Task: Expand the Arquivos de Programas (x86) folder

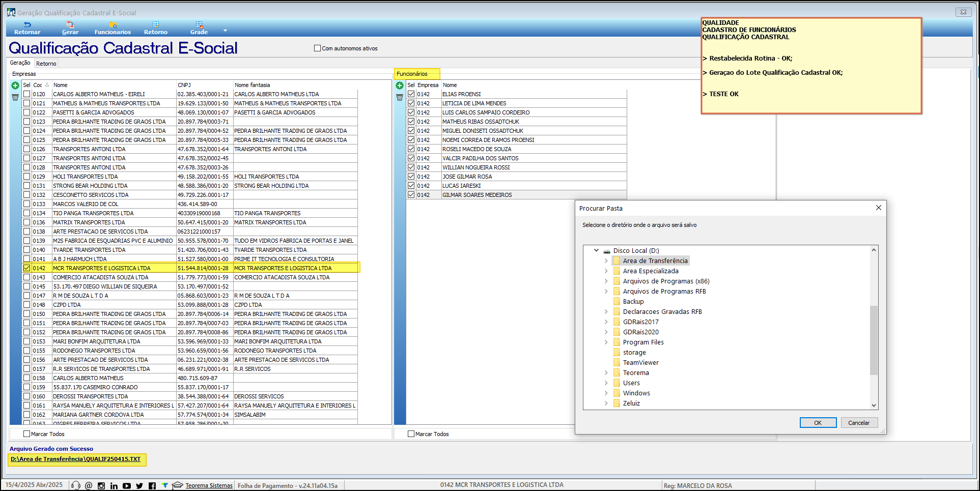Action: click(606, 281)
